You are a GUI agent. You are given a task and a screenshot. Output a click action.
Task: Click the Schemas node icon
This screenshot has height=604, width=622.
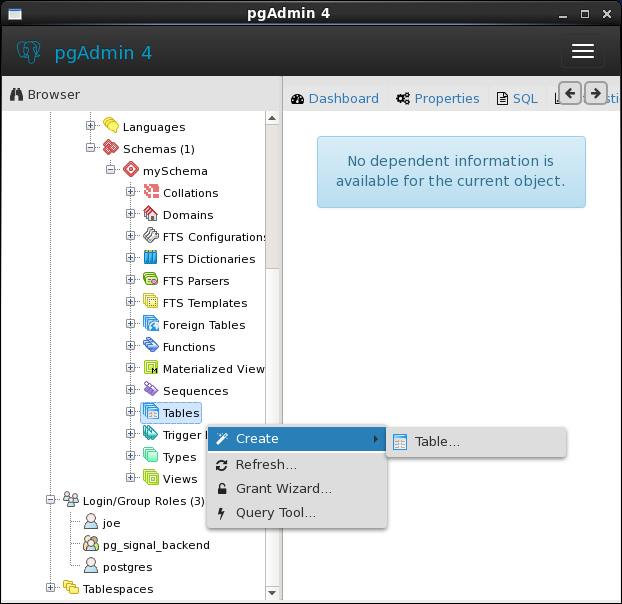click(111, 148)
